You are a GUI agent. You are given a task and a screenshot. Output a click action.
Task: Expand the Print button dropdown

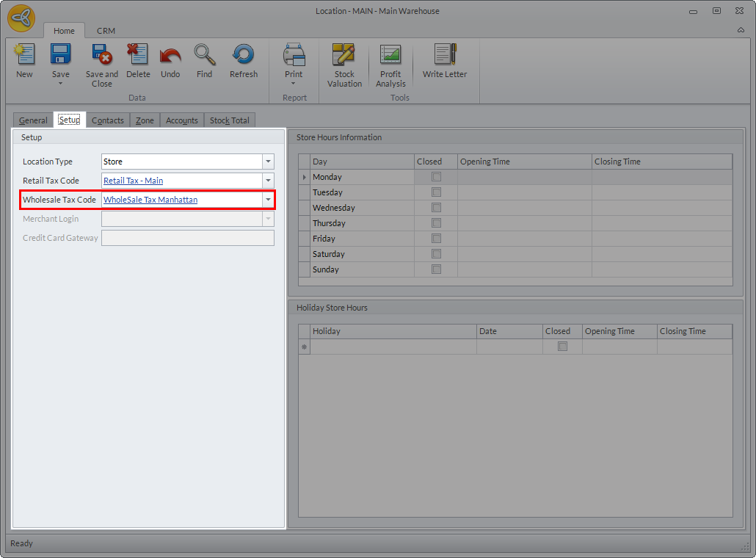point(294,83)
